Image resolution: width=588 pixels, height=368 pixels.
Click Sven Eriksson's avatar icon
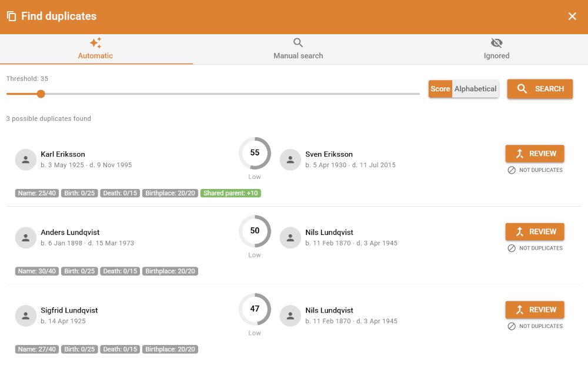(x=290, y=160)
